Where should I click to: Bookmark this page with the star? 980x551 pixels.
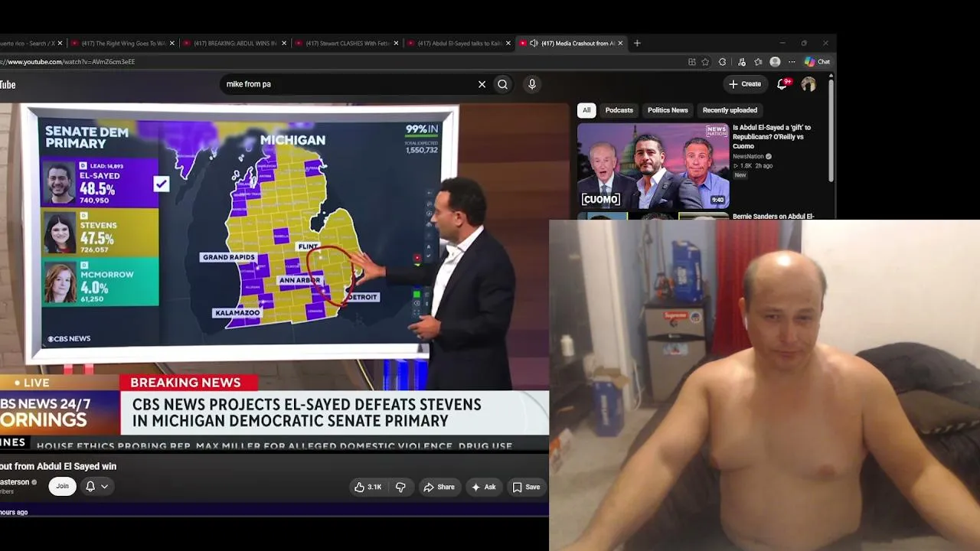click(705, 62)
